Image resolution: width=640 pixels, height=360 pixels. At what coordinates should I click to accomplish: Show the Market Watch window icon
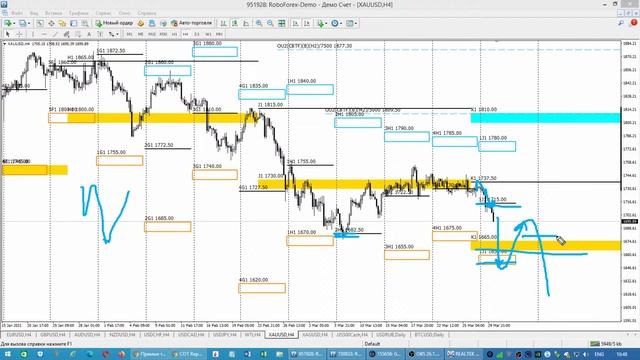[x=40, y=23]
